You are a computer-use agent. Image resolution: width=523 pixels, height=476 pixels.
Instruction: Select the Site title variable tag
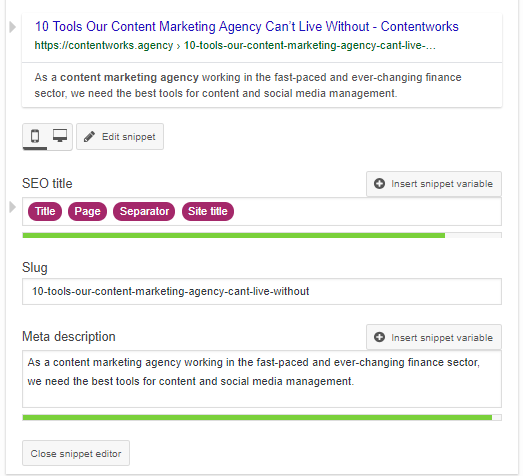pyautogui.click(x=208, y=211)
